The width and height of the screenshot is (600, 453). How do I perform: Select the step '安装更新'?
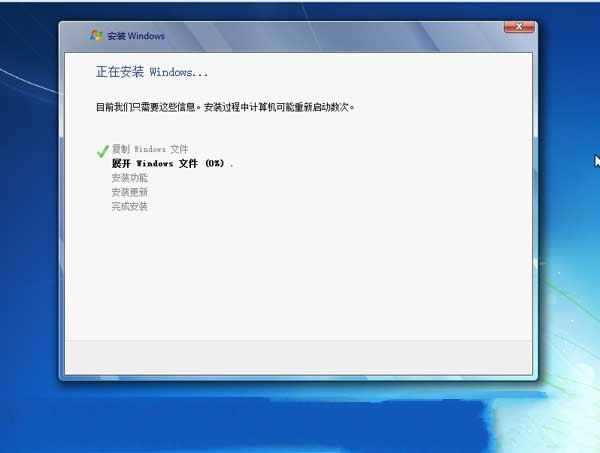pyautogui.click(x=129, y=192)
